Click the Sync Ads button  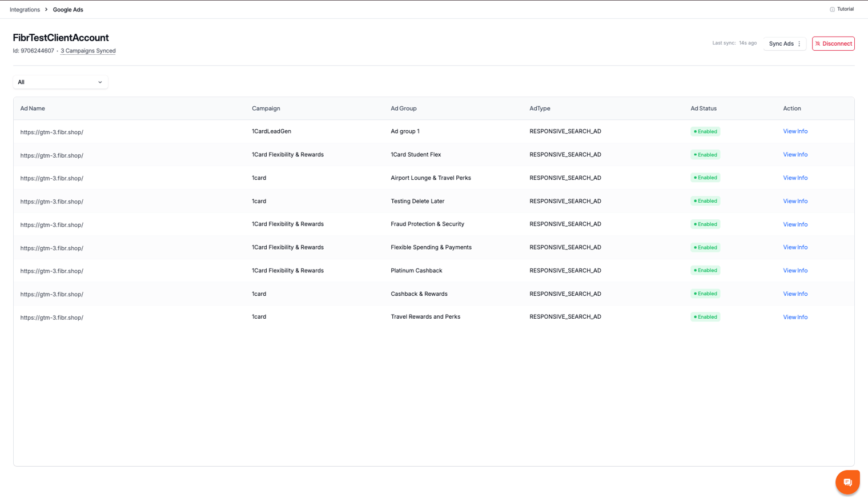pos(781,44)
